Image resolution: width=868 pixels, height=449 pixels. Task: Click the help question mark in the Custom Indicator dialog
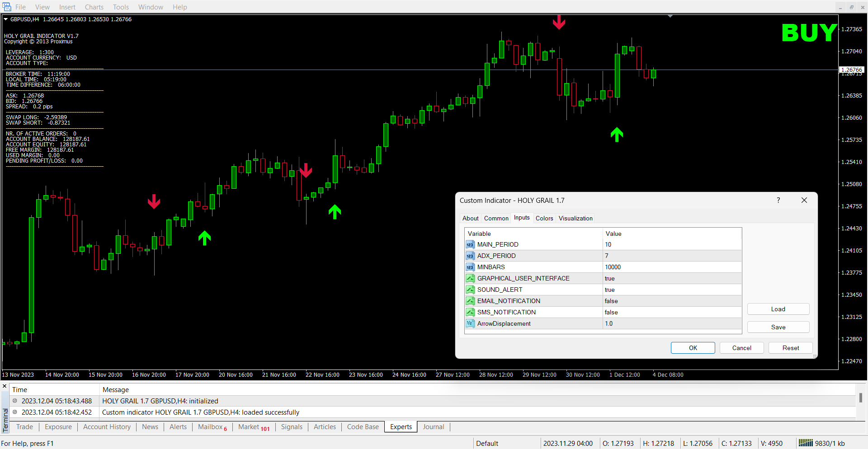(778, 200)
